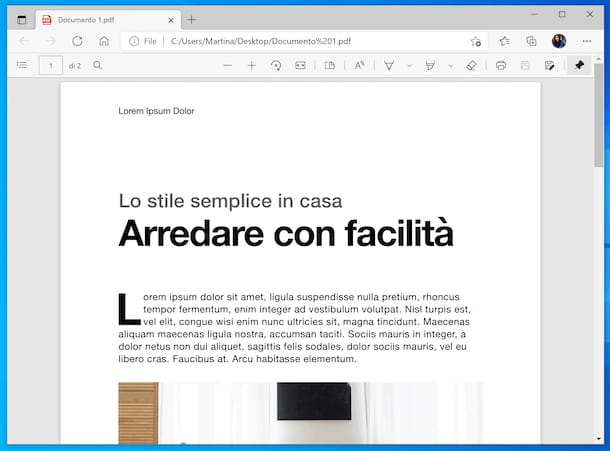The width and height of the screenshot is (610, 451).
Task: Expand the Highlight tool options dropdown
Action: [451, 66]
